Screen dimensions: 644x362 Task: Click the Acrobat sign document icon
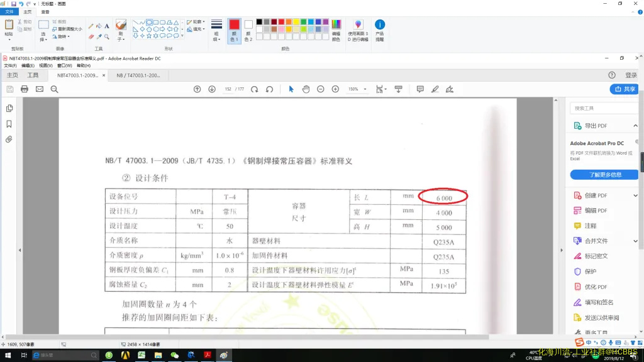click(x=450, y=89)
